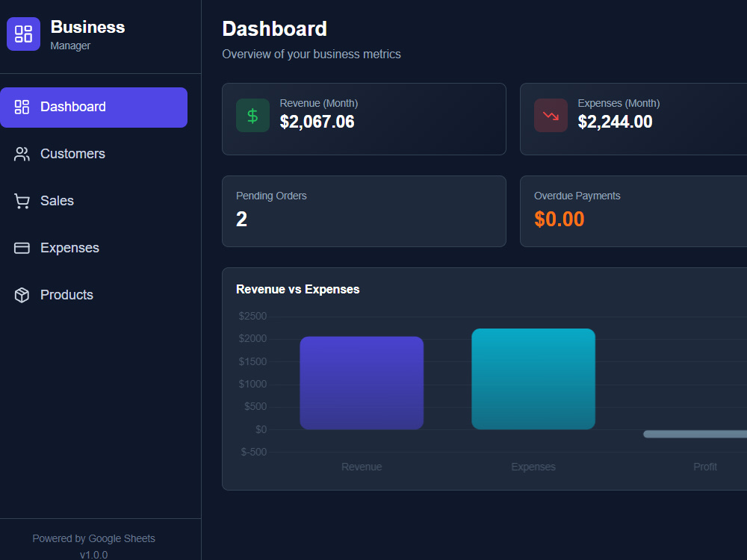Select the Overdue Payments card

click(633, 211)
